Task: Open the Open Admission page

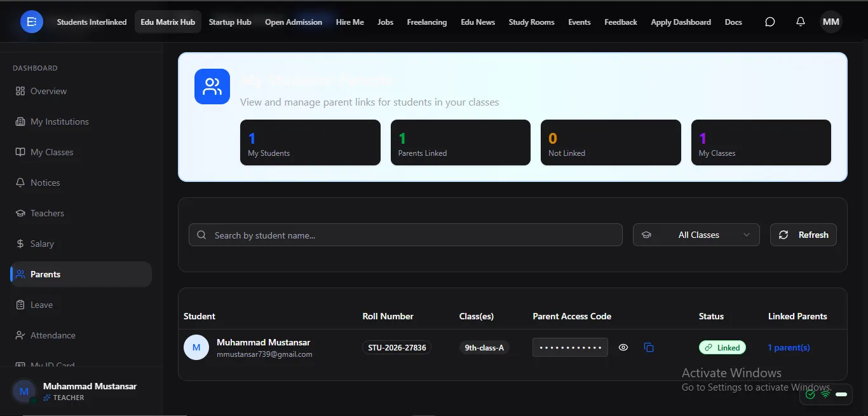Action: [294, 22]
